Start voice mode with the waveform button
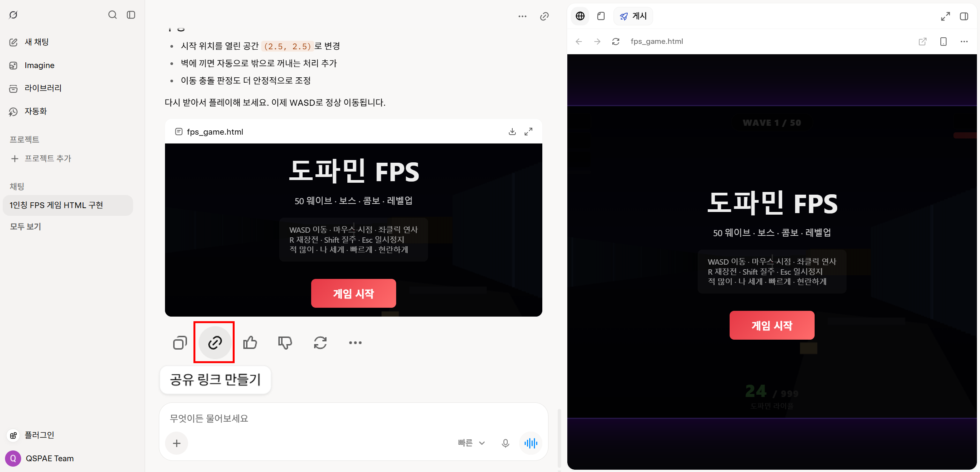 click(x=531, y=443)
